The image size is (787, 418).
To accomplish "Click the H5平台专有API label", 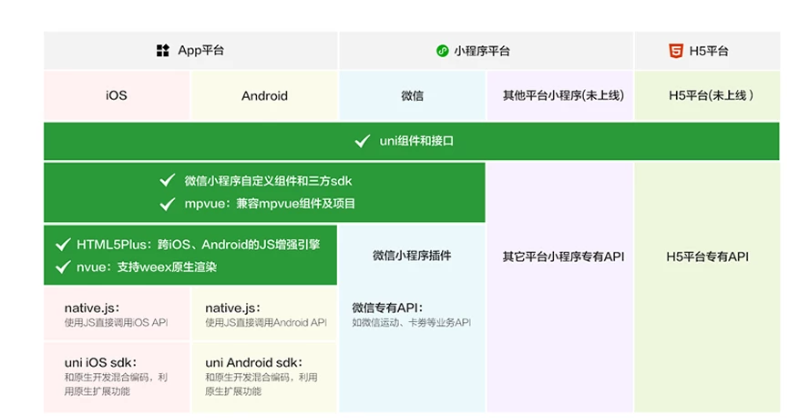I will tap(708, 257).
